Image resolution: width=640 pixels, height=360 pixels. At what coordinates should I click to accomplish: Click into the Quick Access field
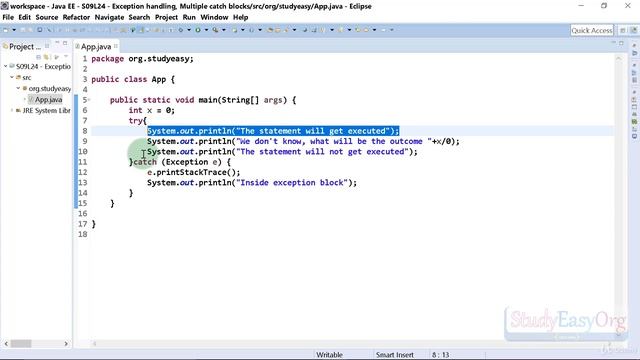592,30
